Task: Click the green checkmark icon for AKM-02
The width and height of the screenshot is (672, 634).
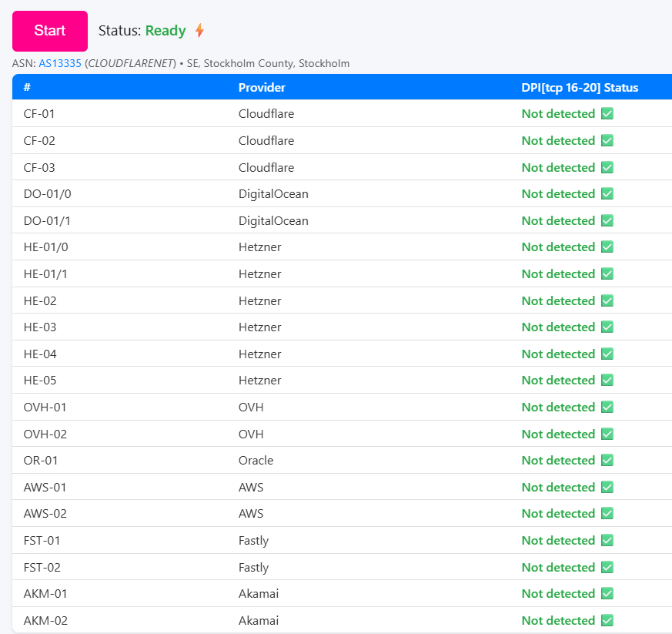Action: tap(607, 621)
